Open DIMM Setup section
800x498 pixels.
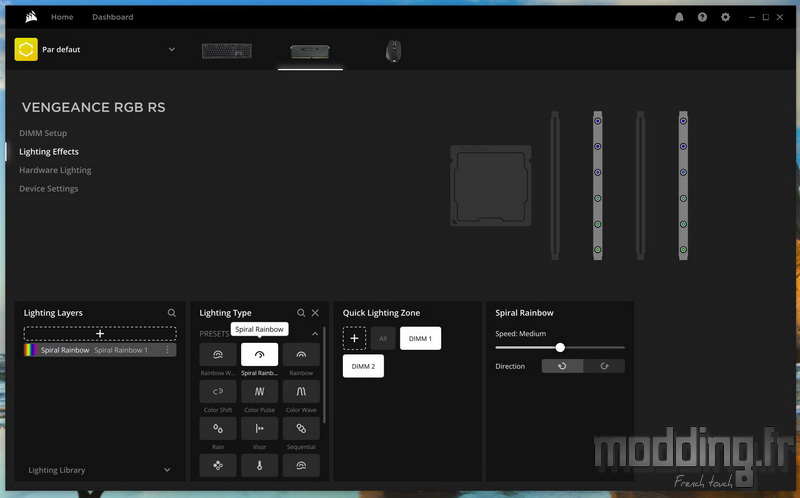point(43,133)
